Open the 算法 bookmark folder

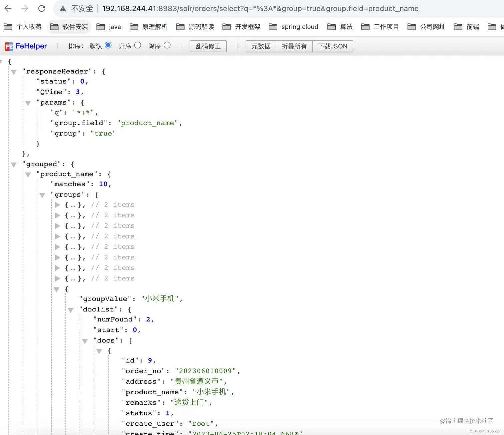coord(340,27)
